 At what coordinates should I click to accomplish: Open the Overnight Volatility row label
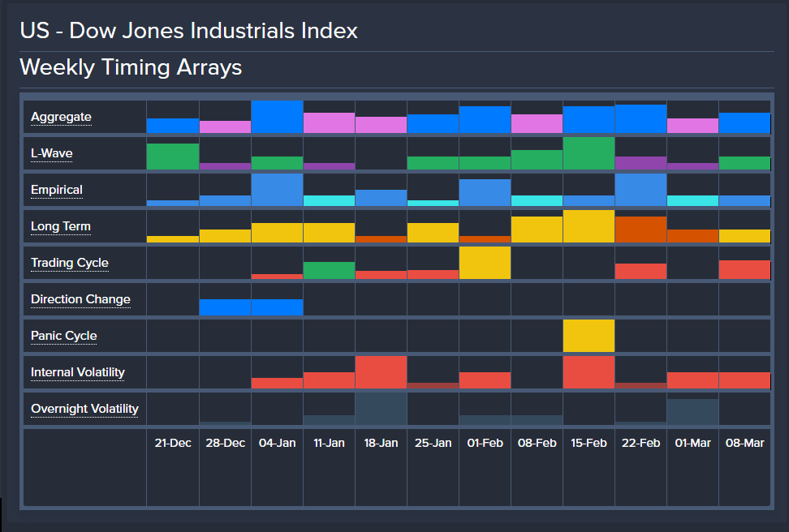(84, 409)
